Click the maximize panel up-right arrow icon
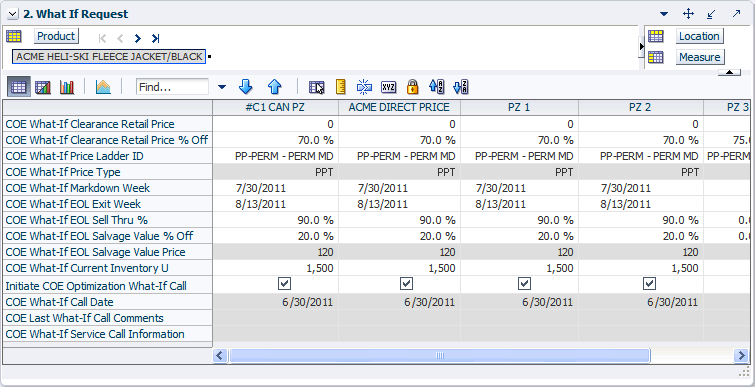The image size is (755, 387). click(736, 13)
